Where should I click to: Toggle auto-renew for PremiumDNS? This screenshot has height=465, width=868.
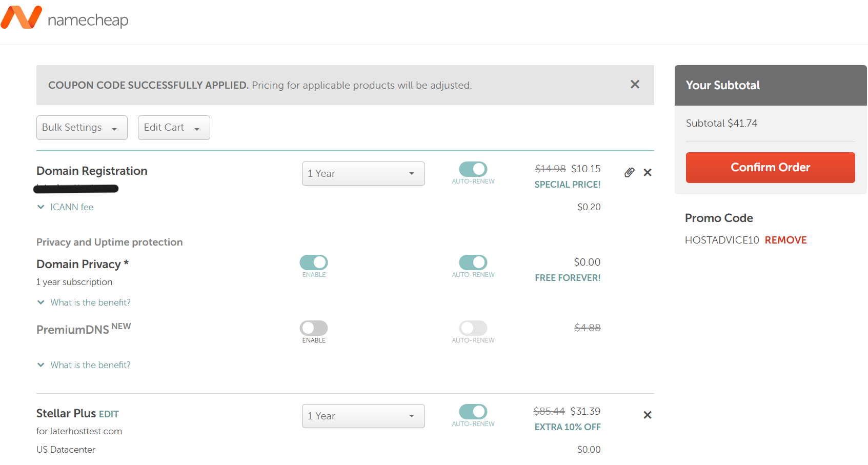coord(473,328)
